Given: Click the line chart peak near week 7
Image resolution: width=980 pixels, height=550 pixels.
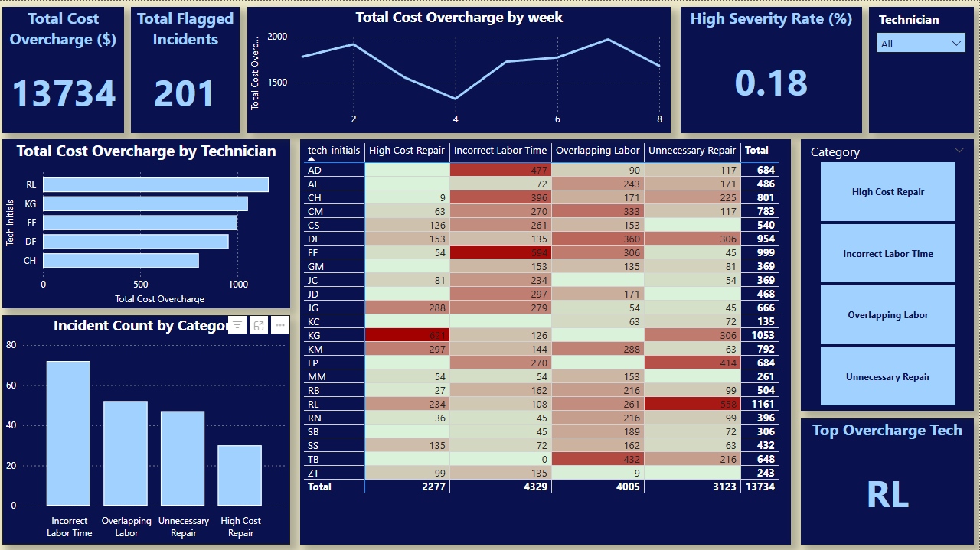Looking at the screenshot, I should tap(608, 41).
